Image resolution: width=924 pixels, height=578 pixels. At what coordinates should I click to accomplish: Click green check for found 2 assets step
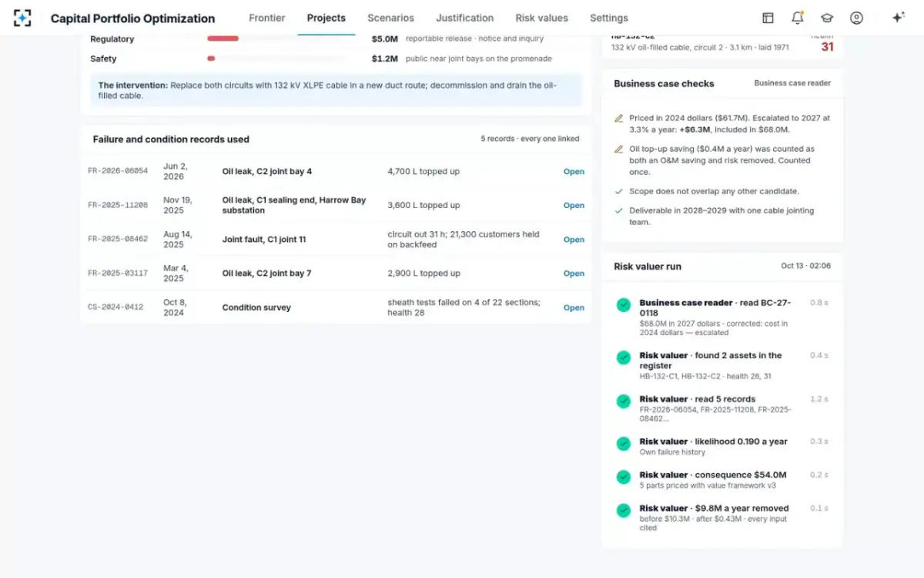(x=624, y=358)
